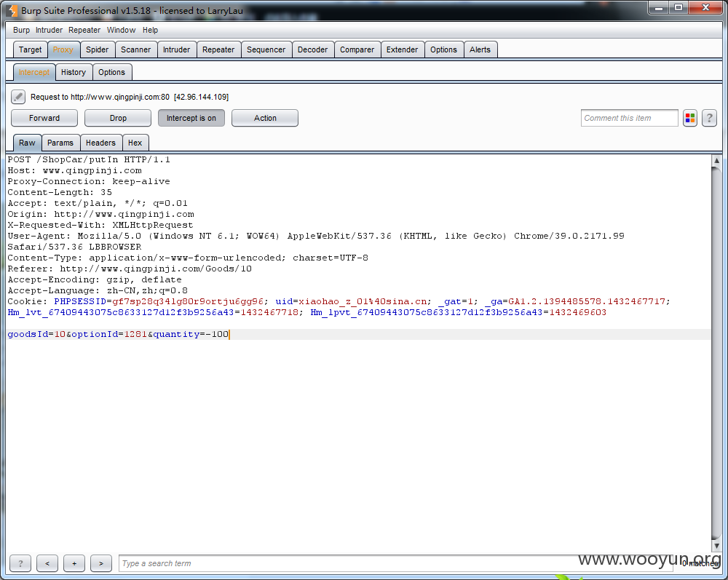
Task: Open the Extender tab
Action: 402,49
